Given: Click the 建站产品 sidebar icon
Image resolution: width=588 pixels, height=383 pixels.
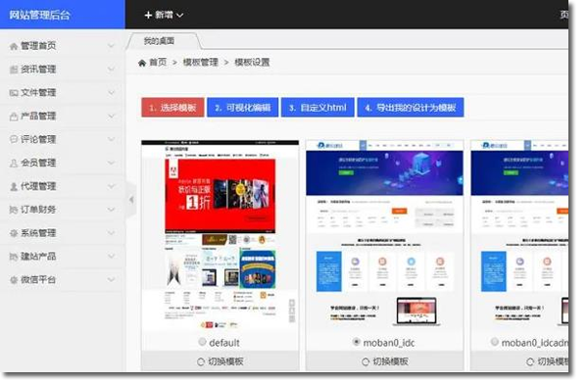Looking at the screenshot, I should click(14, 257).
